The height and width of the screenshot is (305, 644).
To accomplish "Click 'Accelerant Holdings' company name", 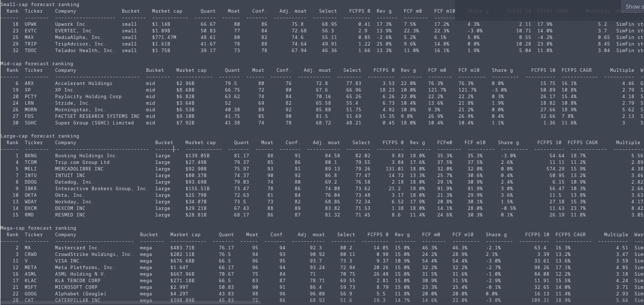I will coord(83,83).
